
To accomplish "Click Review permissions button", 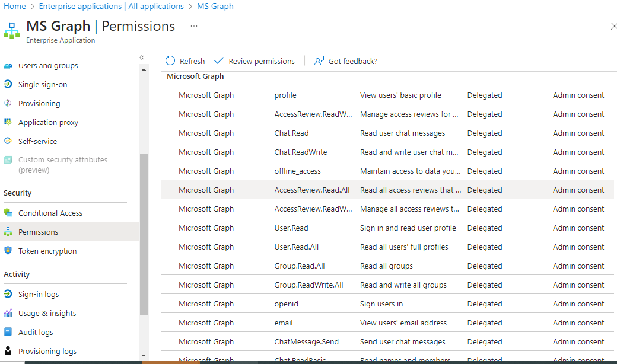I will coord(255,61).
